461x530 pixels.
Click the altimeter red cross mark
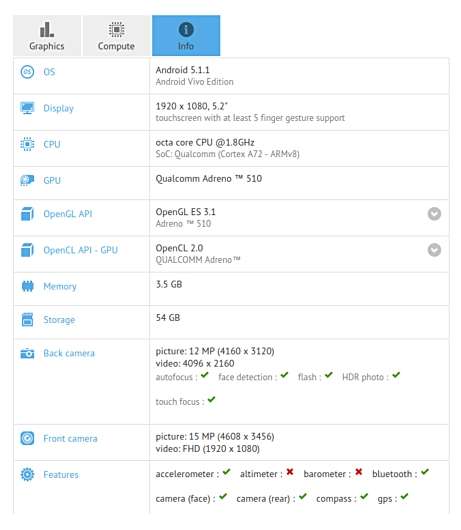pos(290,472)
